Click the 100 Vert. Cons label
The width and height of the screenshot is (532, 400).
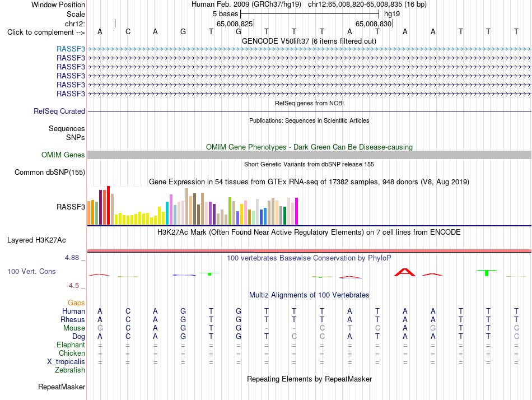click(x=31, y=271)
